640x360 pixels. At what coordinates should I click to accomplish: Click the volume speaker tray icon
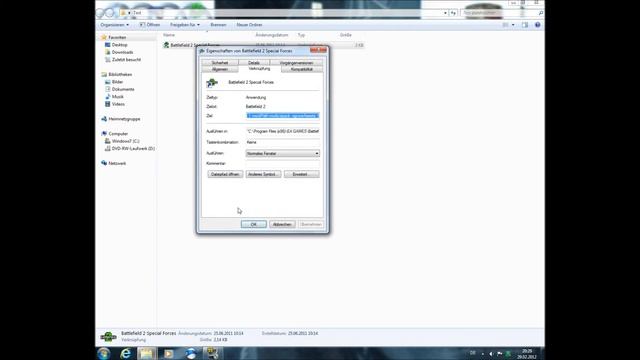point(491,353)
